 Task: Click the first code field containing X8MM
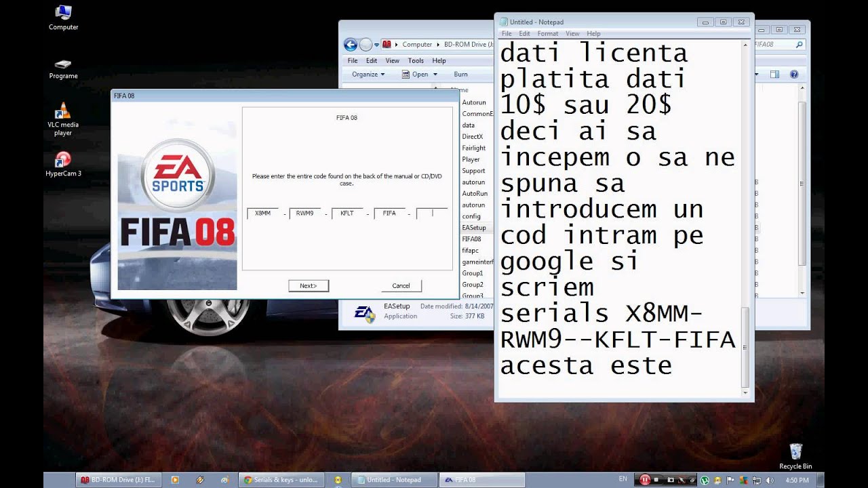point(262,213)
